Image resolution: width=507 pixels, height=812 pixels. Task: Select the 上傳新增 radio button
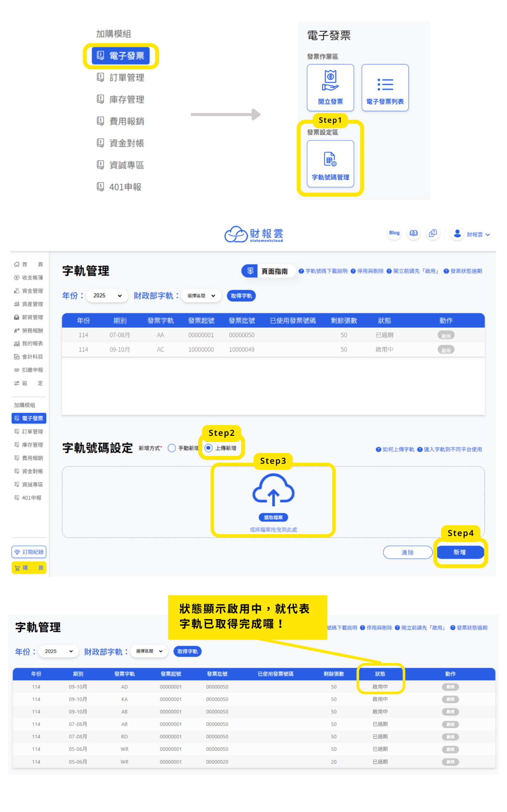pyautogui.click(x=209, y=448)
